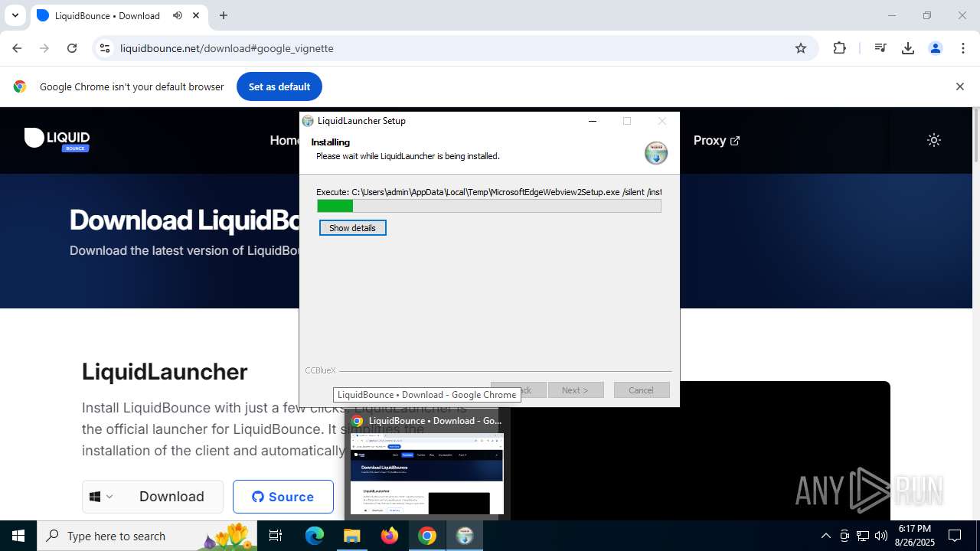The width and height of the screenshot is (980, 551).
Task: Open the taskbar clock showing 6:17 PM
Action: click(915, 536)
